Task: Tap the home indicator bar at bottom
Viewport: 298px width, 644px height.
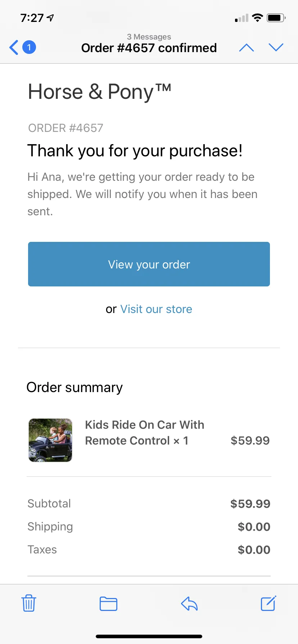Action: [x=149, y=636]
